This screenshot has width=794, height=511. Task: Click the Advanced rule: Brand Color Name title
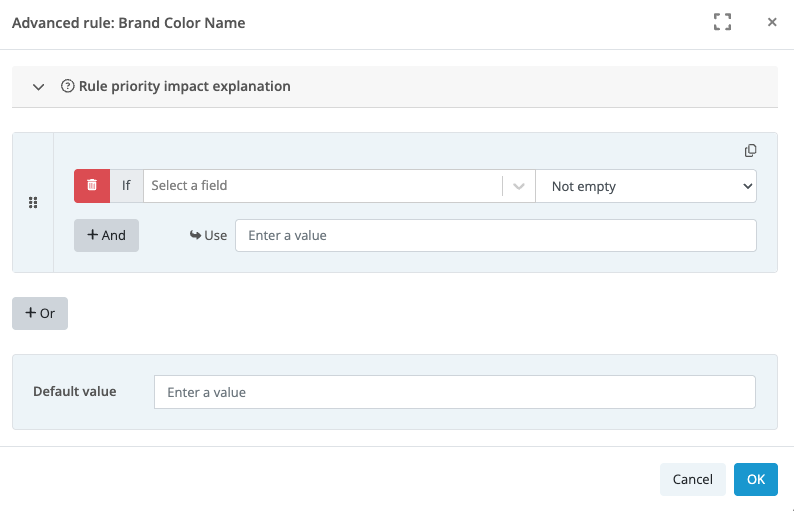(x=129, y=23)
